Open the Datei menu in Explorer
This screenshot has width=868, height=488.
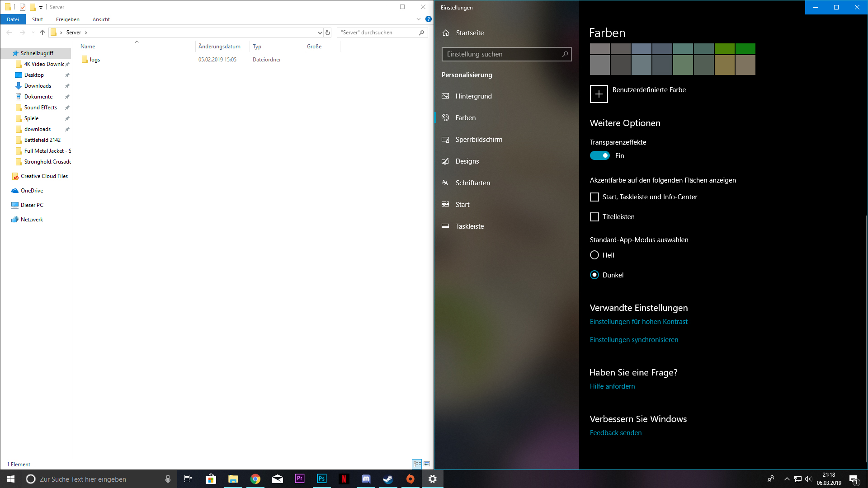click(13, 19)
